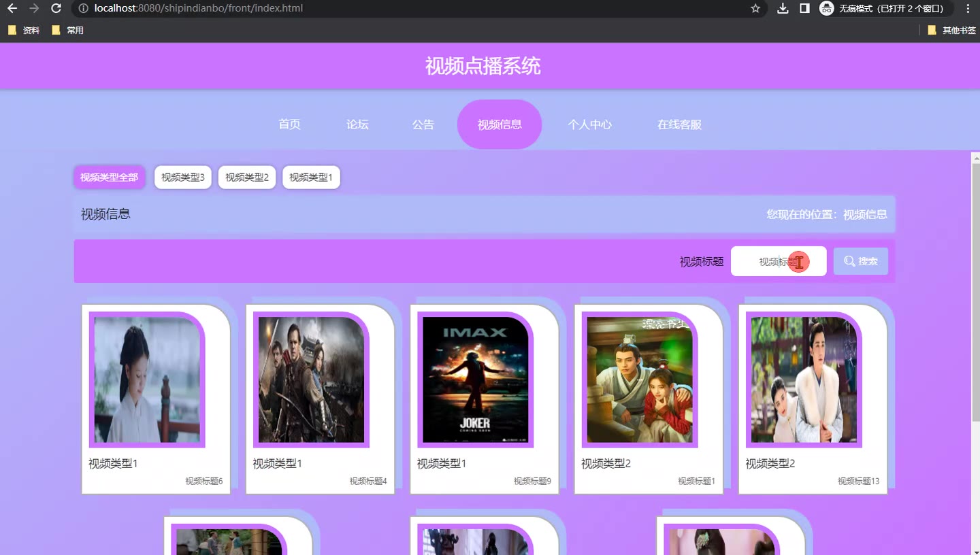Click the 视频标题 search input
The width and height of the screenshot is (980, 555).
pyautogui.click(x=779, y=261)
